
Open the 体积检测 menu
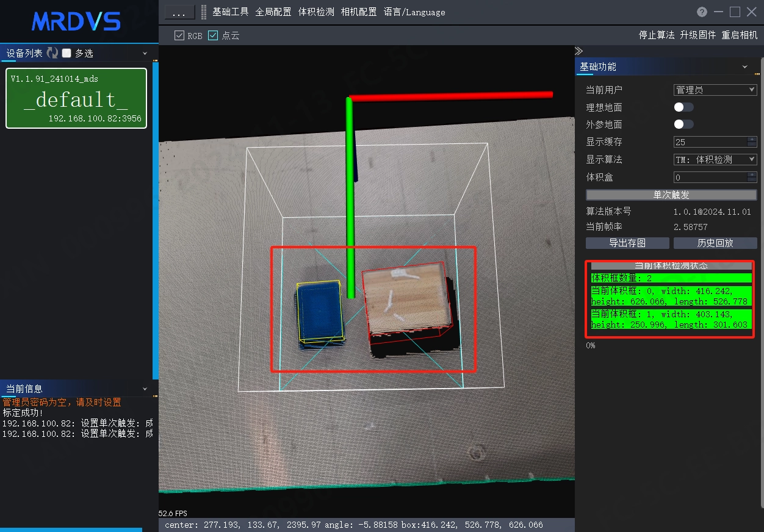pyautogui.click(x=316, y=12)
